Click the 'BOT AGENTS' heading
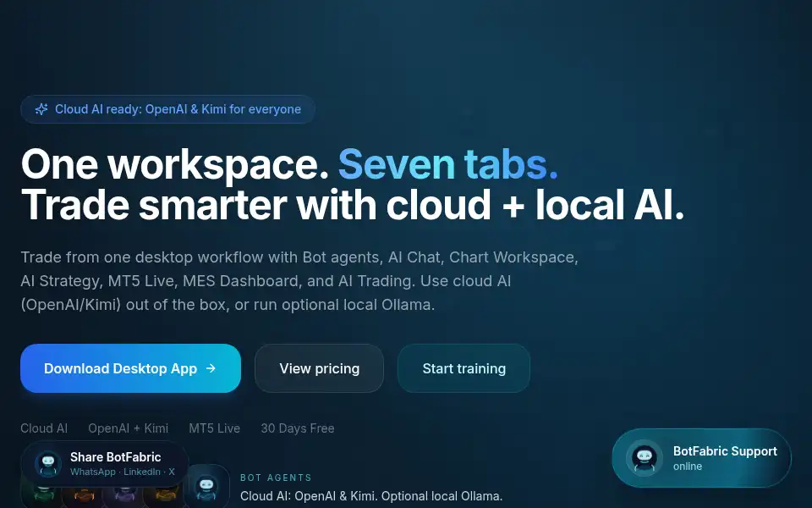The width and height of the screenshot is (812, 508). tap(276, 478)
